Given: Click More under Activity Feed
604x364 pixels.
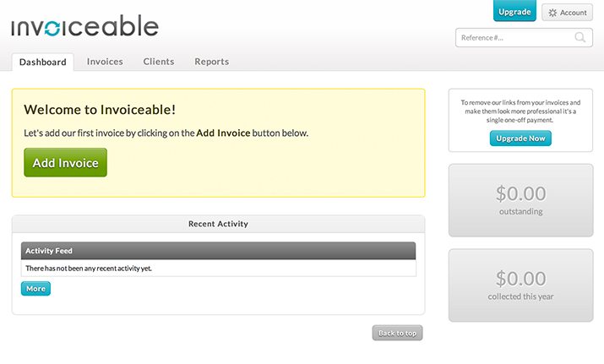Looking at the screenshot, I should point(35,289).
